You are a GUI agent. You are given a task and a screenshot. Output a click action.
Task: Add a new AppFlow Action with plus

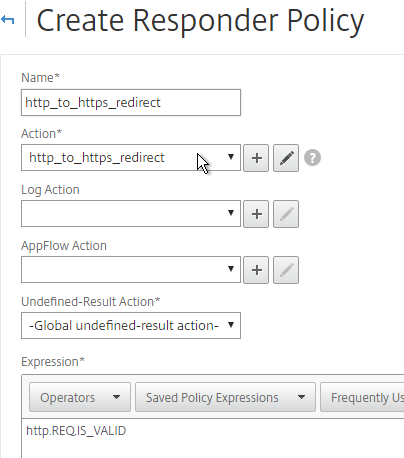click(x=256, y=270)
